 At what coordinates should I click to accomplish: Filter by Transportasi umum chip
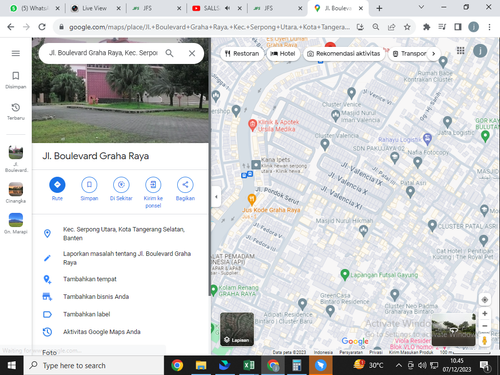(409, 54)
